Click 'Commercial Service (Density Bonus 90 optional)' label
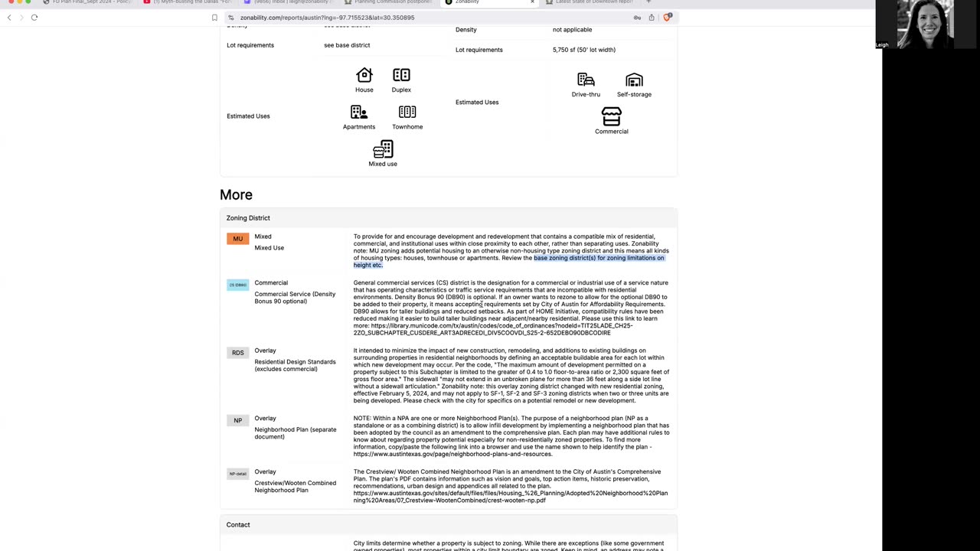The width and height of the screenshot is (980, 551). [295, 298]
